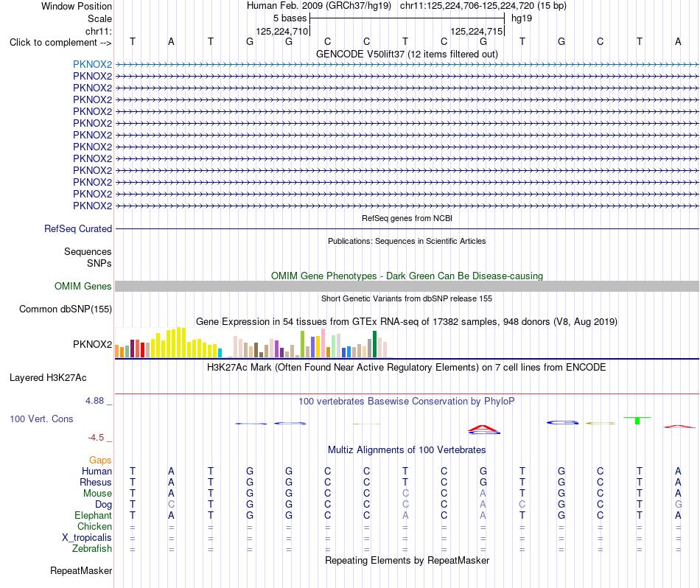Click the 100 Vert. Cons track label
Image resolution: width=700 pixels, height=588 pixels.
[41, 419]
